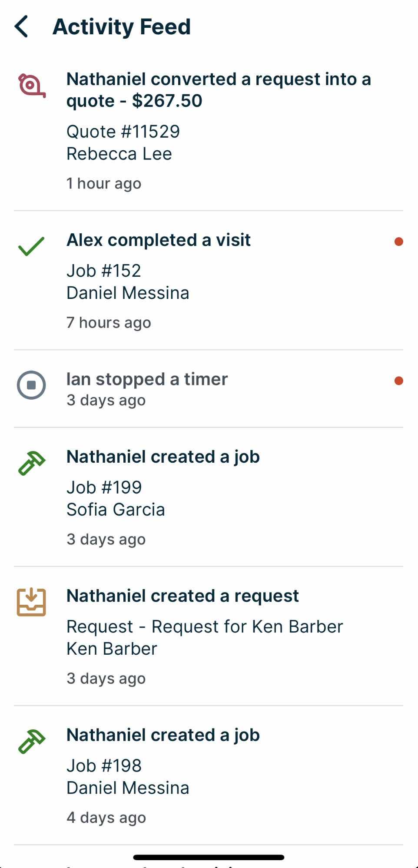Tap the stopped timer icon
The height and width of the screenshot is (868, 418).
(x=31, y=385)
